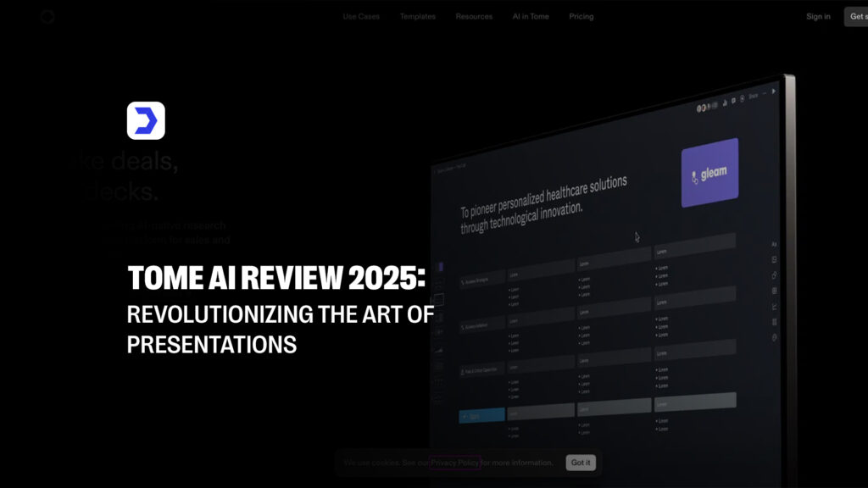Open the Pricing page
This screenshot has height=488, width=868.
tap(581, 17)
